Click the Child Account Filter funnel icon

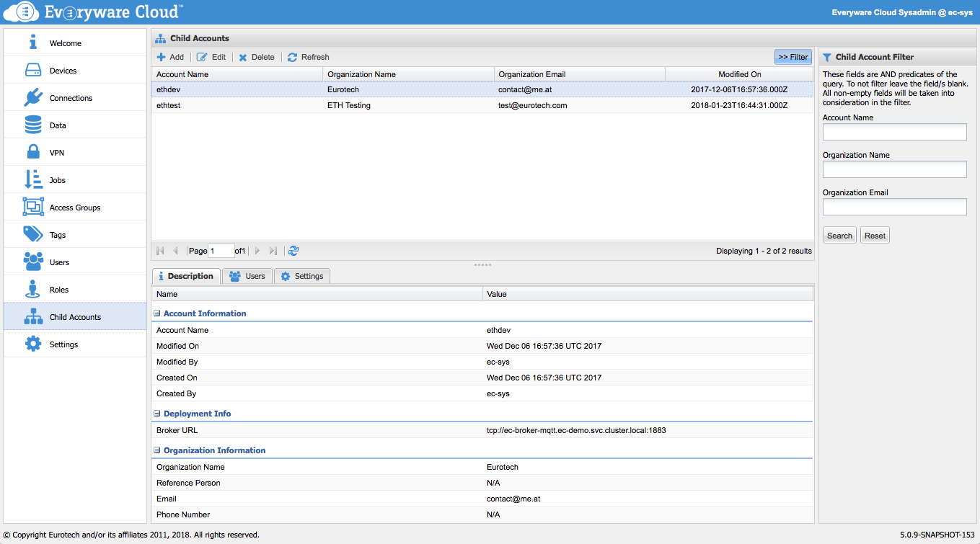[827, 57]
